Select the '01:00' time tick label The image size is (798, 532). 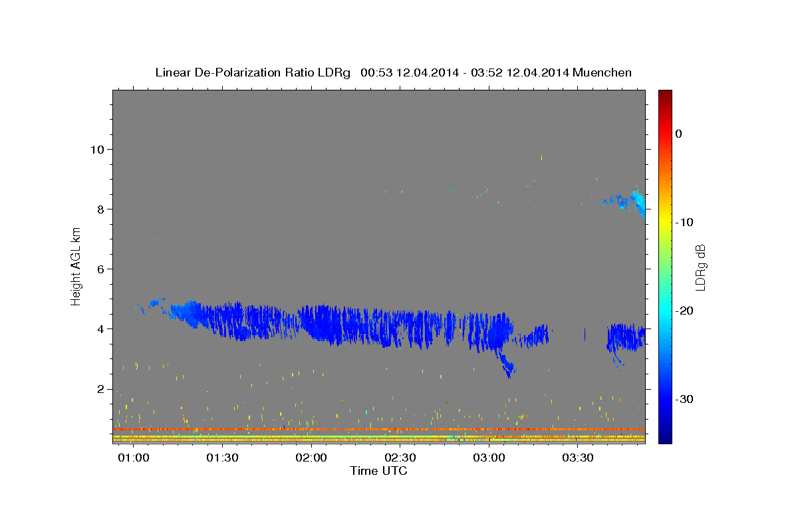[133, 458]
